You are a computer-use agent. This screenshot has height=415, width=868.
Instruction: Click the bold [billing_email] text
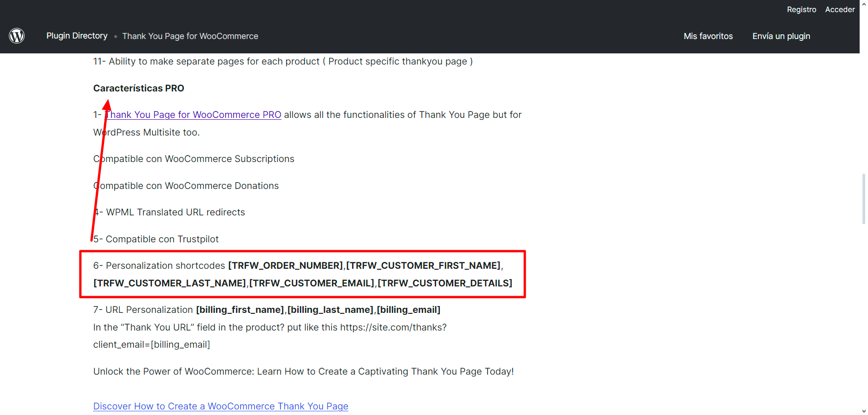point(408,310)
